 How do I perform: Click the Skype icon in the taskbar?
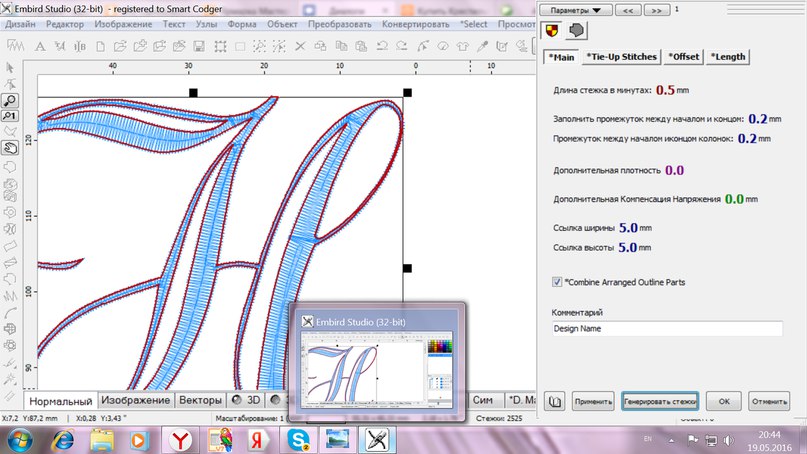298,438
